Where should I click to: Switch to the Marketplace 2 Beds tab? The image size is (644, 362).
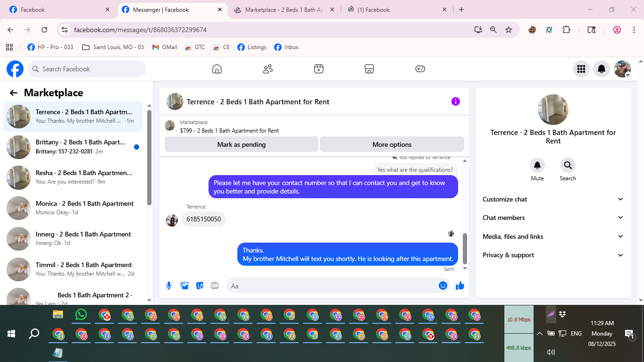[x=284, y=9]
